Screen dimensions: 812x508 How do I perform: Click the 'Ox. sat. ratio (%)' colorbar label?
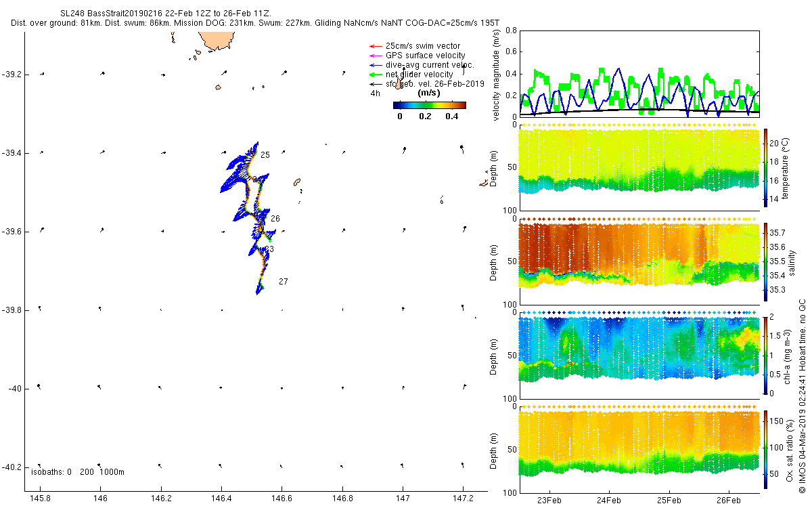pyautogui.click(x=790, y=449)
